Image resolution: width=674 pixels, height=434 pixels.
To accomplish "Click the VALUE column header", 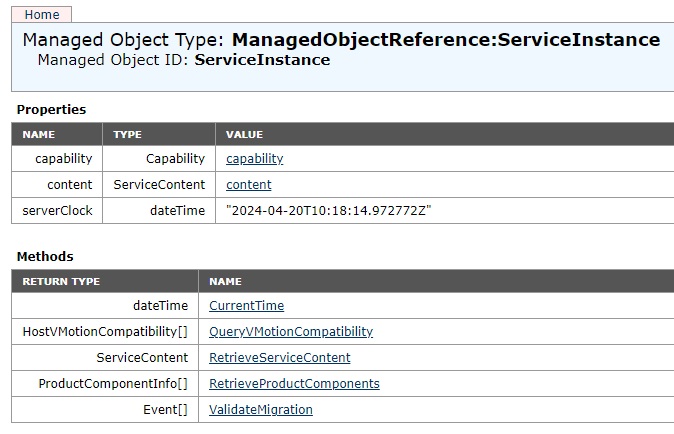I will tap(244, 134).
